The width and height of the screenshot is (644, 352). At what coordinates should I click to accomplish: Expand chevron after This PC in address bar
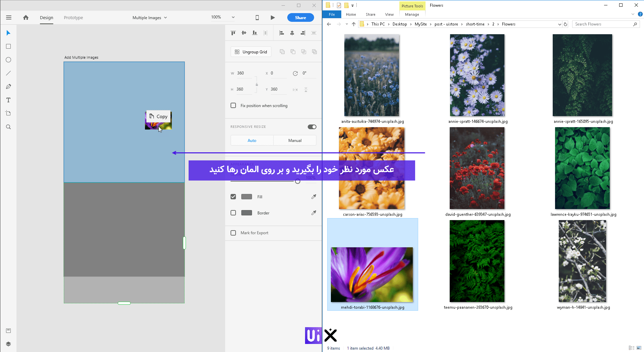coord(389,24)
